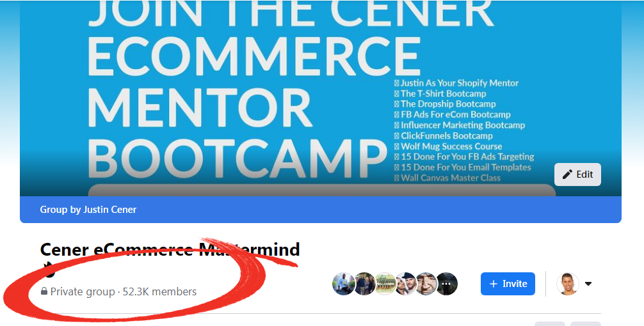Click the 52.3K members count
The width and height of the screenshot is (644, 326).
160,292
